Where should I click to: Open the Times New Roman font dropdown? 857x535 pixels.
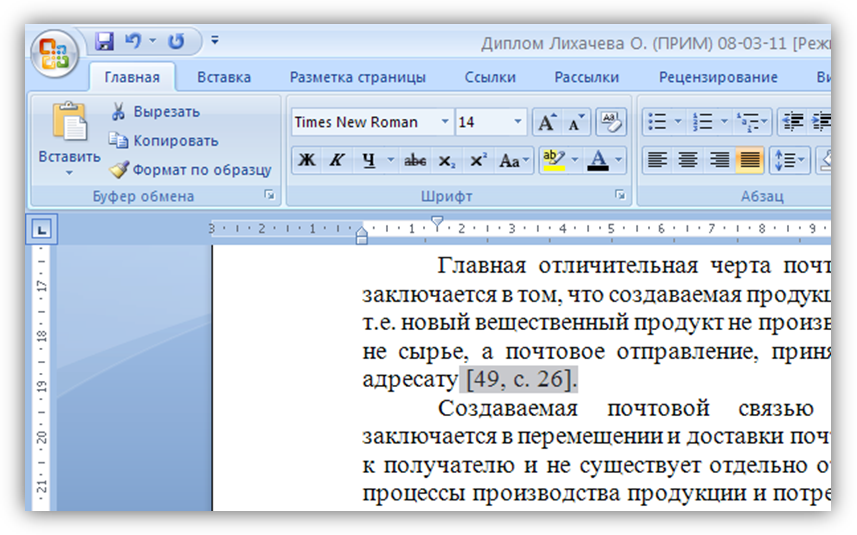[x=445, y=122]
